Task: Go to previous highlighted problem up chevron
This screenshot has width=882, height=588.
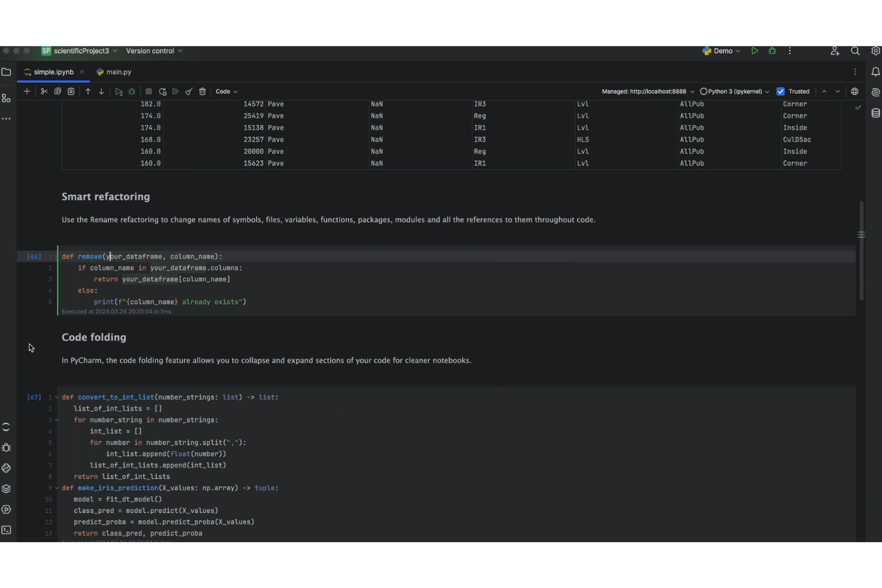Action: (824, 92)
